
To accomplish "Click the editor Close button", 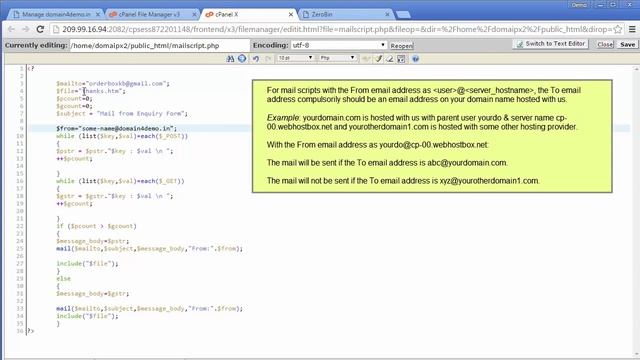I will click(x=605, y=44).
